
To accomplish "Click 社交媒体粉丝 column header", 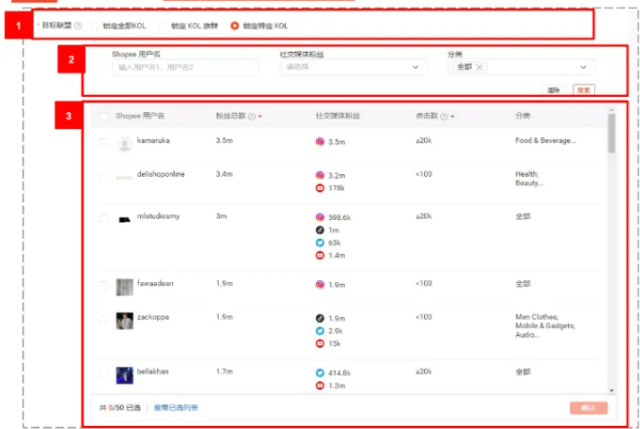I will point(338,116).
